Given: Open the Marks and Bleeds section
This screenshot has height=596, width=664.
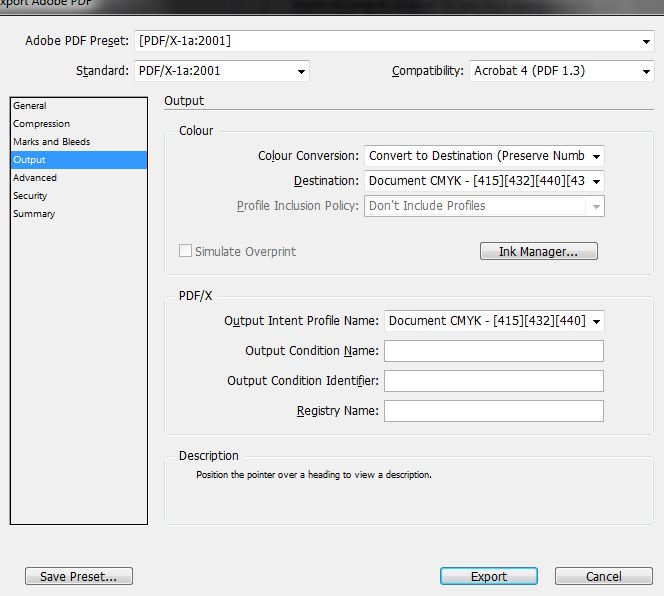Looking at the screenshot, I should [x=79, y=141].
